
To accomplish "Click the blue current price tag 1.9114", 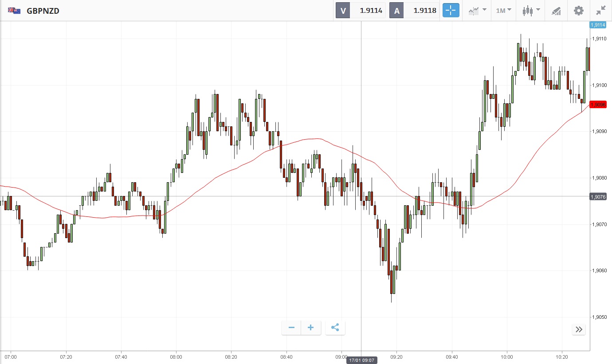I will 598,25.
